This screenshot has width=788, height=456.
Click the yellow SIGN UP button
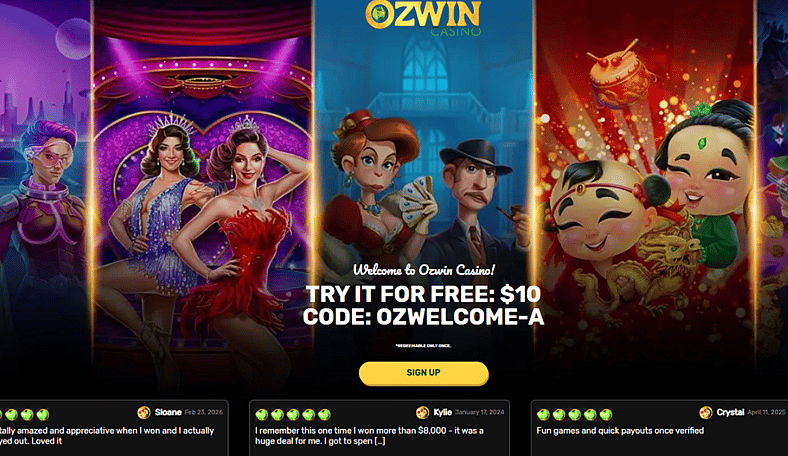(424, 373)
